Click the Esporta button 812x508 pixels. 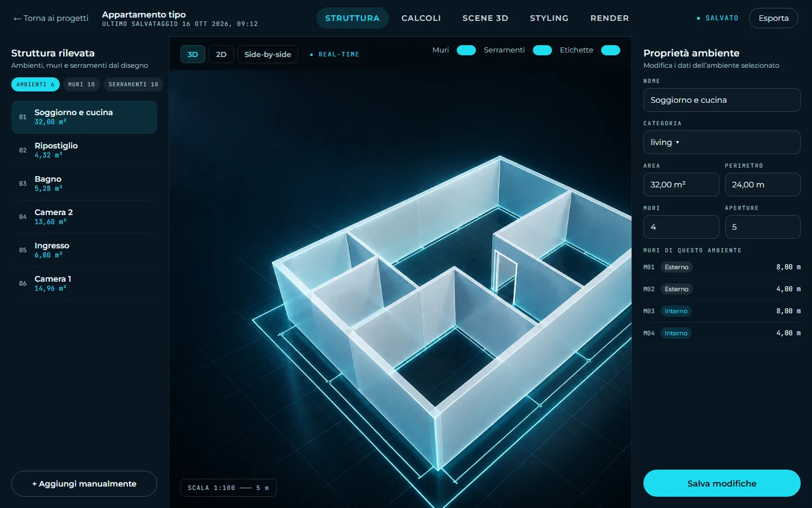coord(774,18)
